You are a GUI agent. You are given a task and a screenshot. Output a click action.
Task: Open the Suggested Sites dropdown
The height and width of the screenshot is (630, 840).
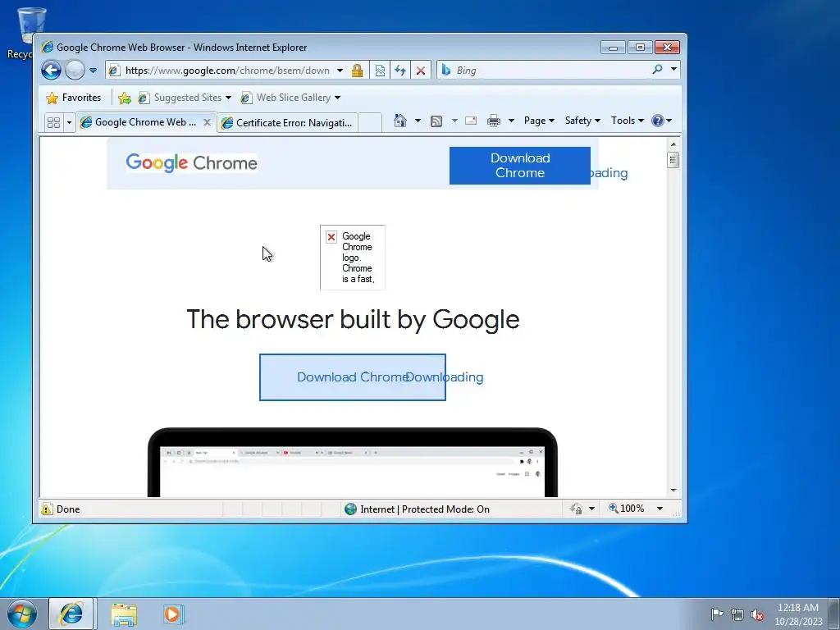click(185, 98)
